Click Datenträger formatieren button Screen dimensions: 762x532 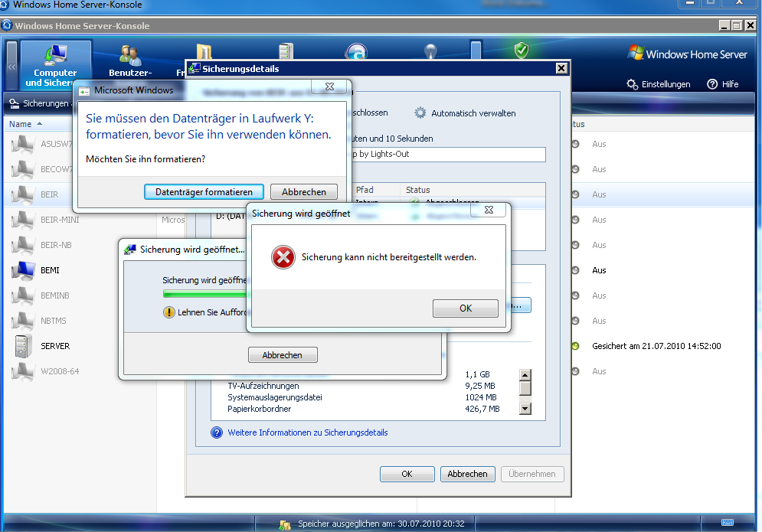coord(204,192)
